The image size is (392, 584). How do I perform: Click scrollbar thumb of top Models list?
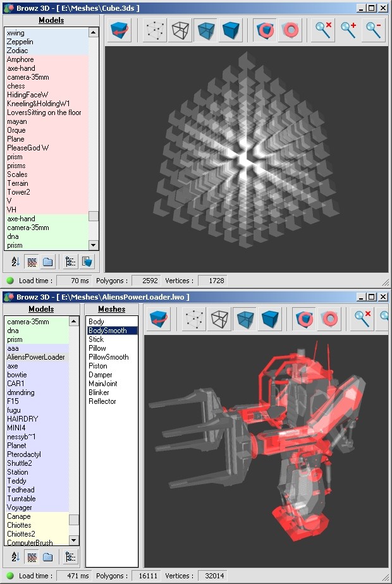click(93, 216)
